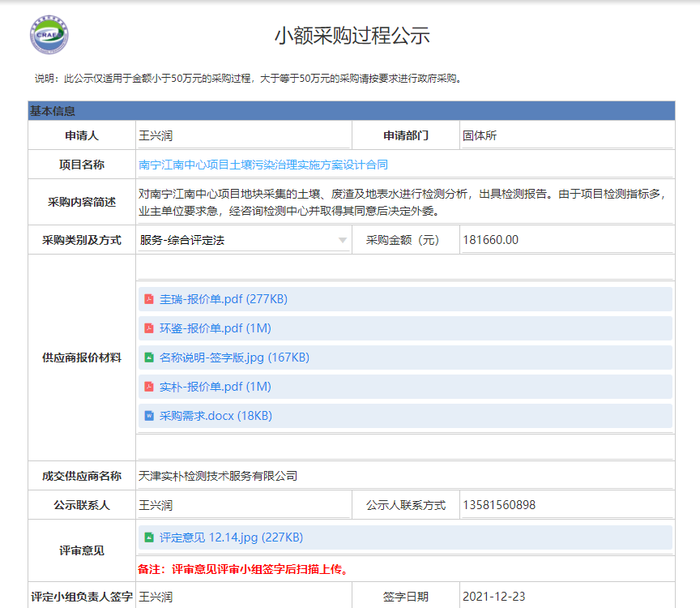
Task: Download the 采购需求.docx file
Action: click(x=198, y=415)
